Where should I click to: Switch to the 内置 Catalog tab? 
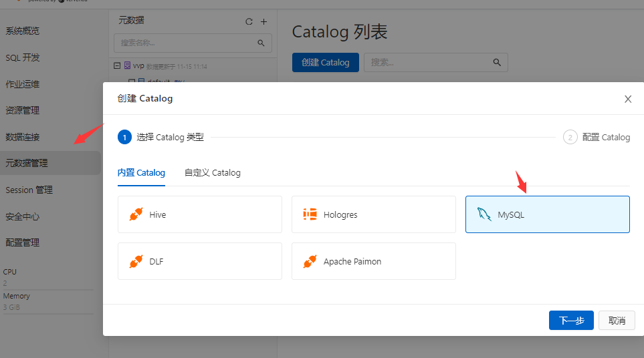point(141,172)
